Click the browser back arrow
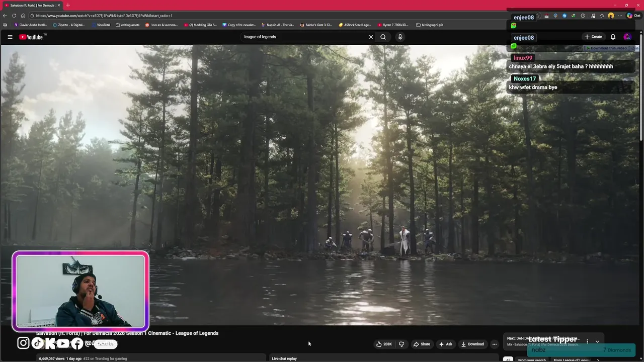 point(5,16)
